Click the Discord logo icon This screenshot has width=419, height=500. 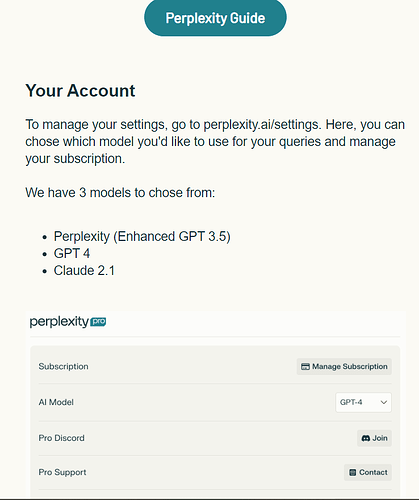pos(366,438)
